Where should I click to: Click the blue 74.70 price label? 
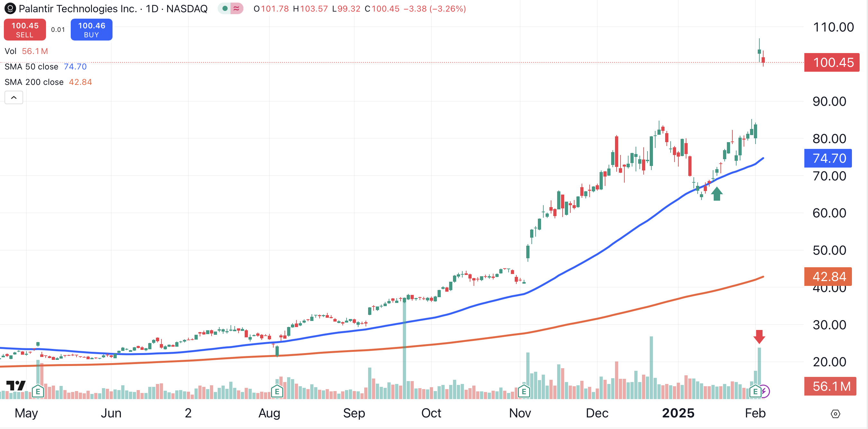(x=828, y=159)
